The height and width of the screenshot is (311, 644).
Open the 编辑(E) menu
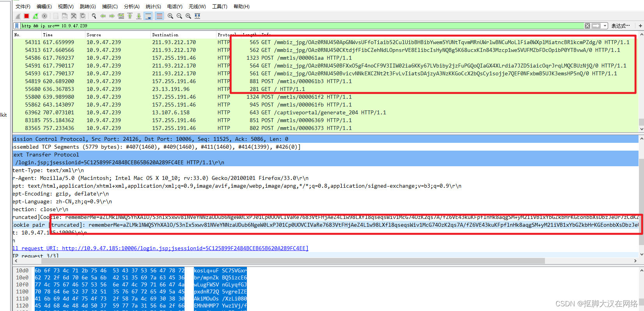tap(44, 7)
